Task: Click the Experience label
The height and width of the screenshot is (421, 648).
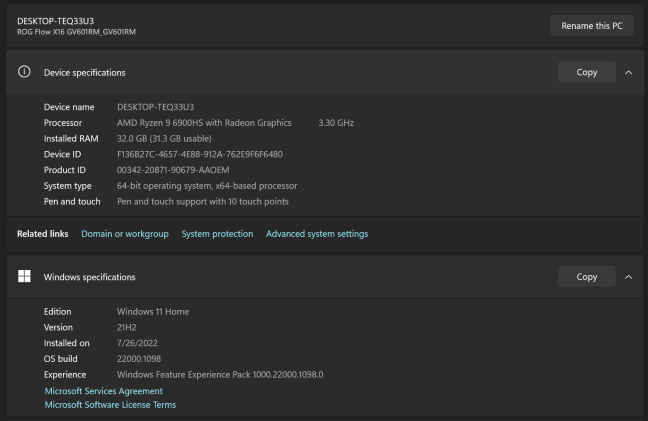Action: (x=65, y=375)
